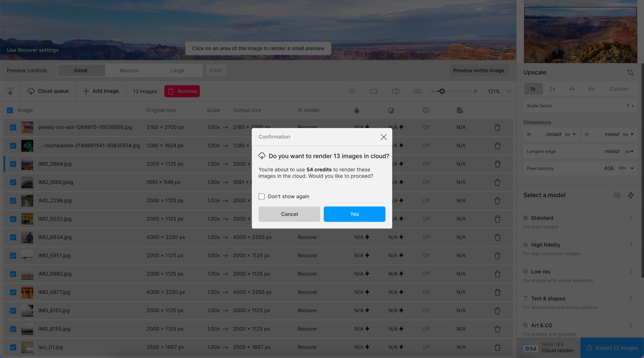
Task: Open the Pixel density PPI unit dropdown
Action: pyautogui.click(x=632, y=168)
